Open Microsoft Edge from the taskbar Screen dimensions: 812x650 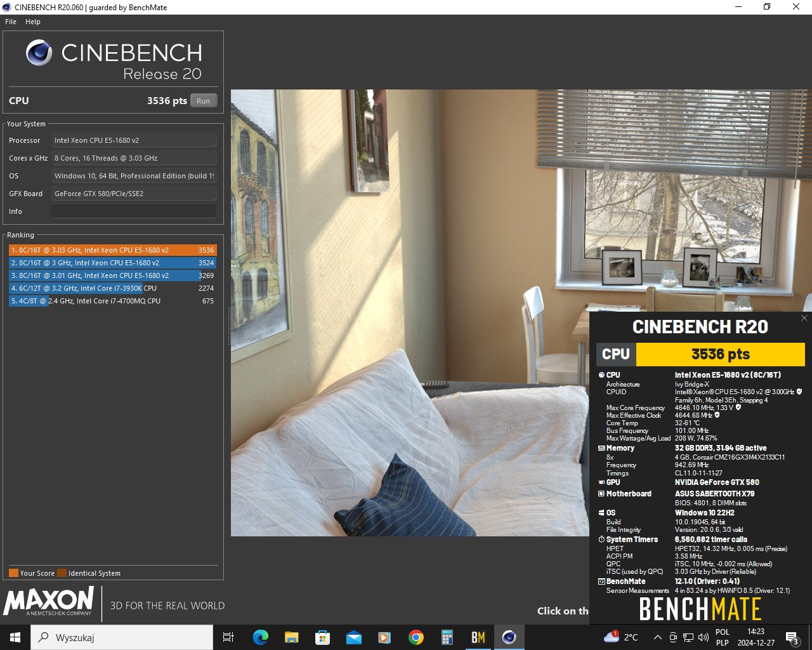[260, 637]
